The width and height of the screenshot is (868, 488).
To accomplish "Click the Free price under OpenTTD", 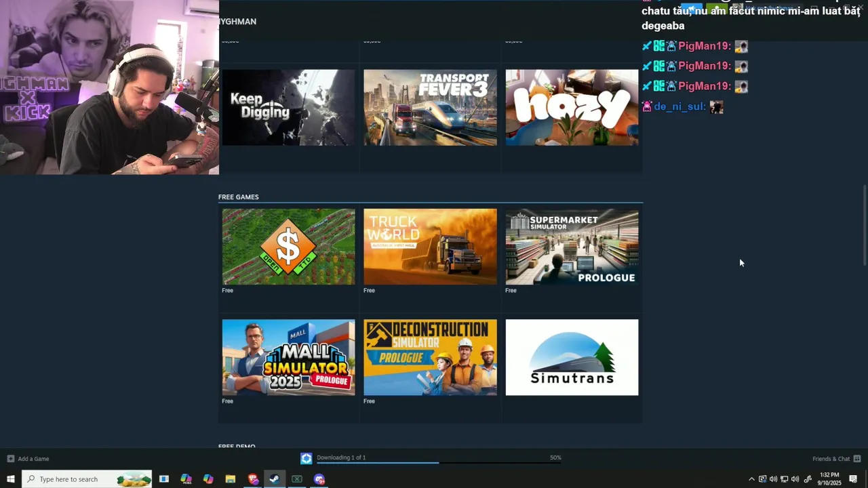I will [227, 290].
